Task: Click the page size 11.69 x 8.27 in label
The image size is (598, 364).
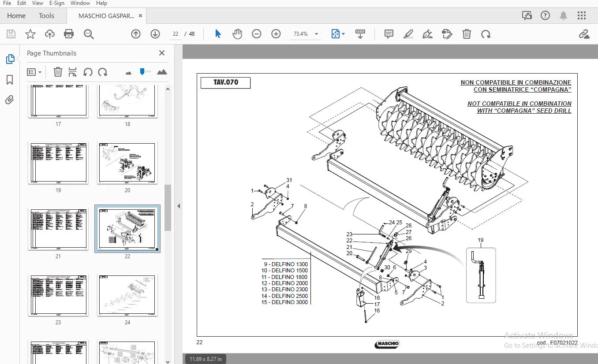Action: click(206, 359)
